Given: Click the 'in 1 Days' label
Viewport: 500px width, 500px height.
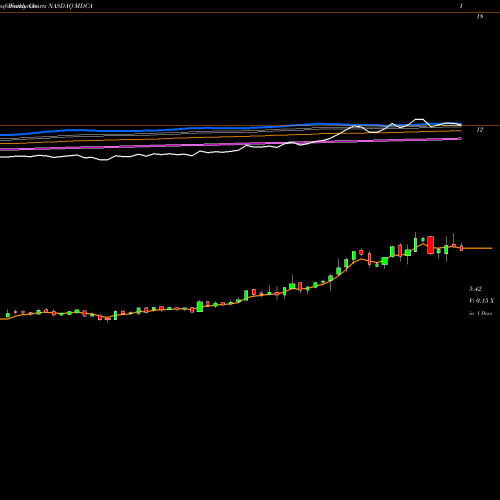Looking at the screenshot, I should pos(481,313).
